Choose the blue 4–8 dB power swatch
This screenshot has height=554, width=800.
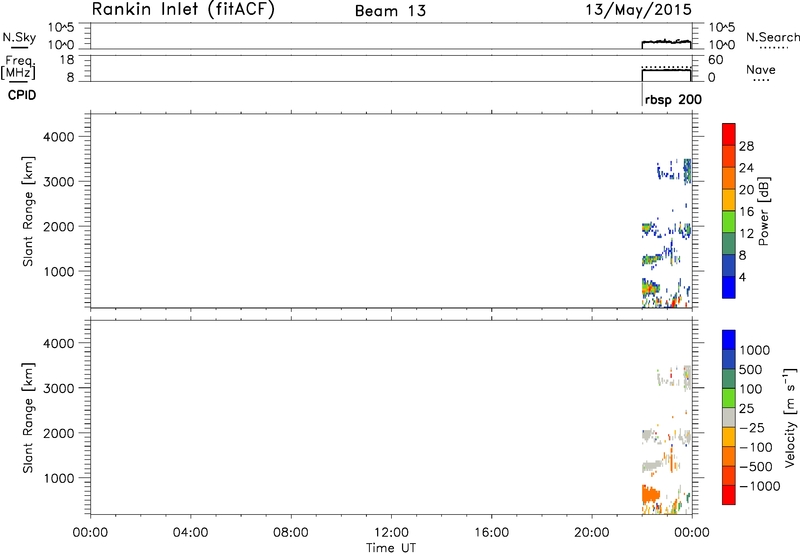[x=729, y=266]
